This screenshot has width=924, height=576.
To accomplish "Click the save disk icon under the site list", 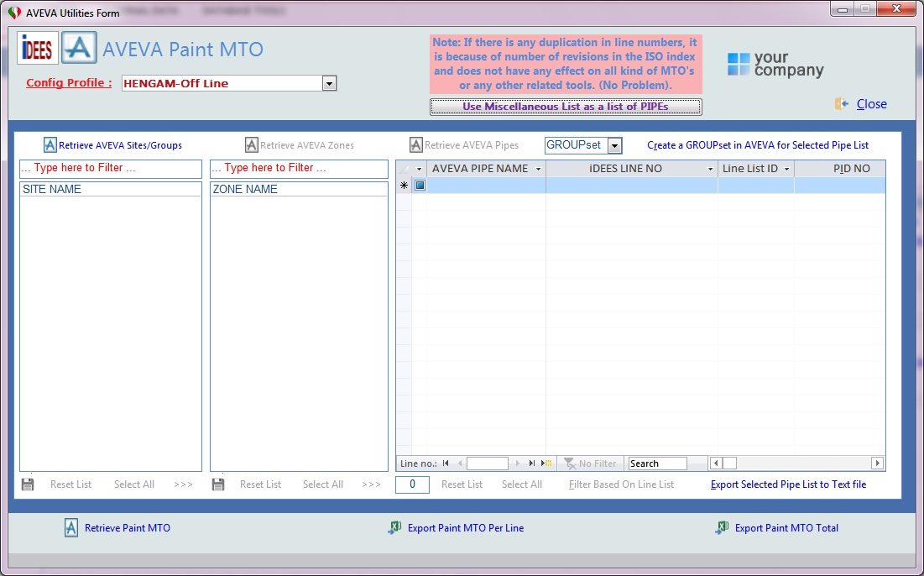I will point(28,484).
